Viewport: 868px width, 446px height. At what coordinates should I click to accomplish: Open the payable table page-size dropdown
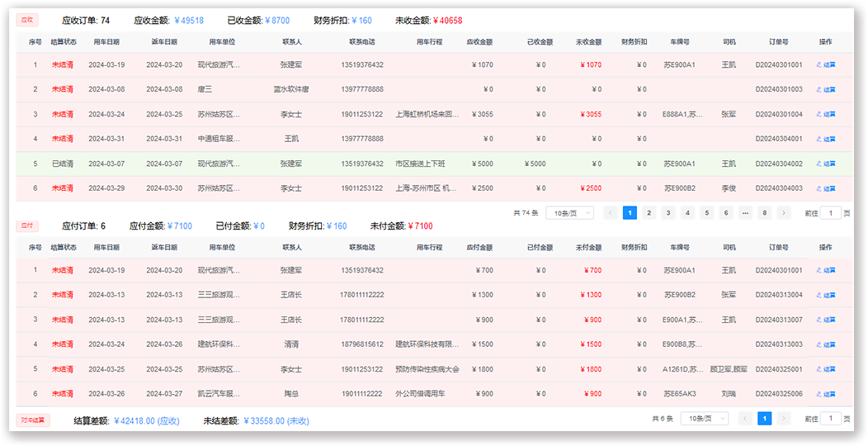pyautogui.click(x=704, y=419)
